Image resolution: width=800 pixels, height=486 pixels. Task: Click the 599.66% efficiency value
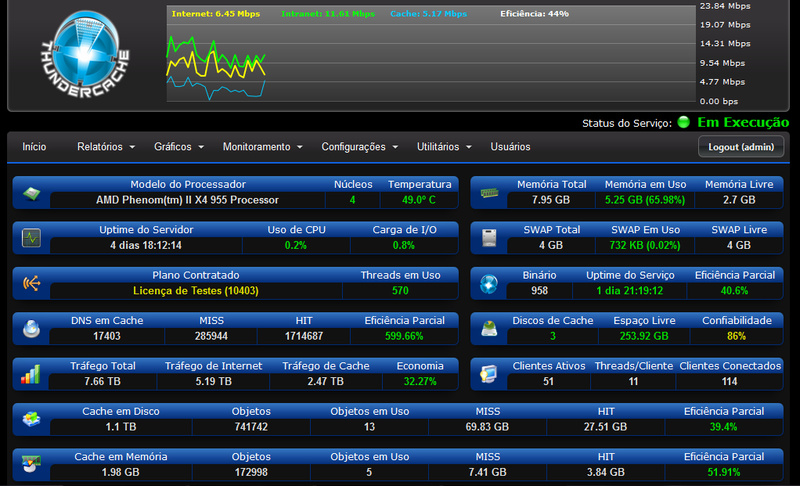coord(404,336)
